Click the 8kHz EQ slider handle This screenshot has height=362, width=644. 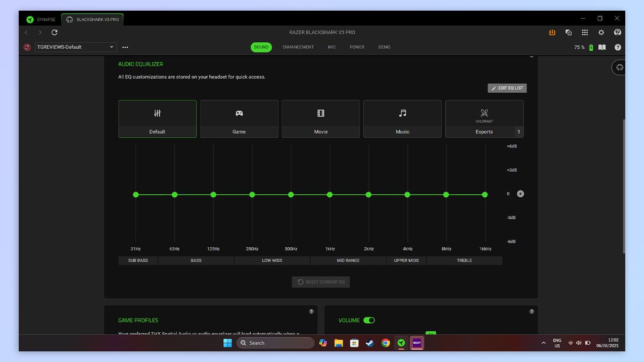[x=446, y=195]
